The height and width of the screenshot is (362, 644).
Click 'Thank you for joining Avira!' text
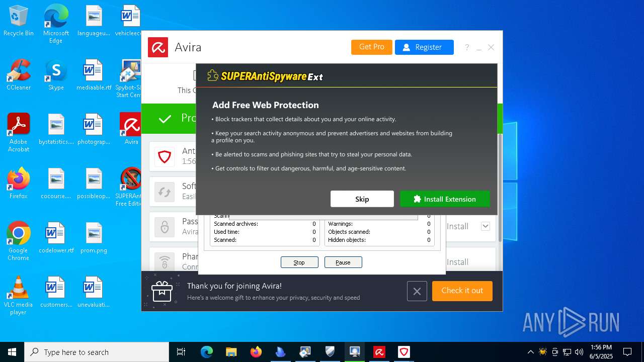(x=234, y=286)
